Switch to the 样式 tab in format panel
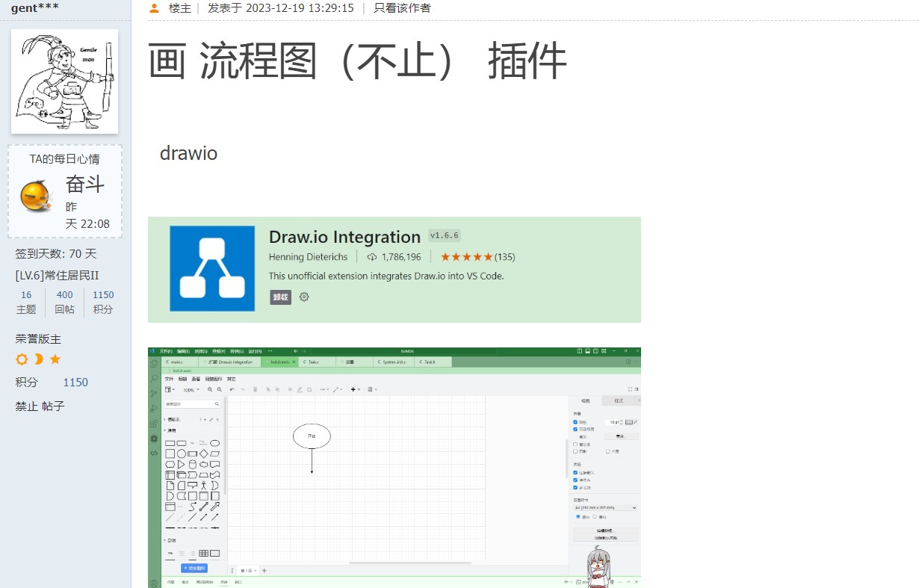 point(619,400)
